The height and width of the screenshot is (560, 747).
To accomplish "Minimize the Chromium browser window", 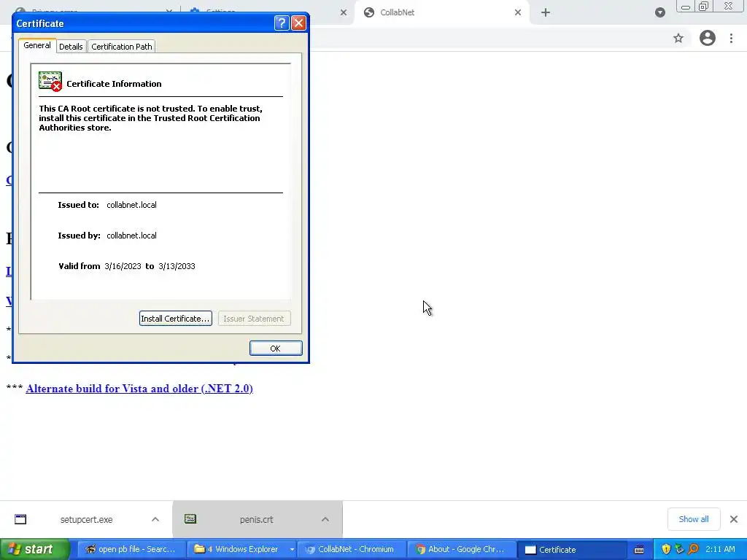I will (x=686, y=7).
